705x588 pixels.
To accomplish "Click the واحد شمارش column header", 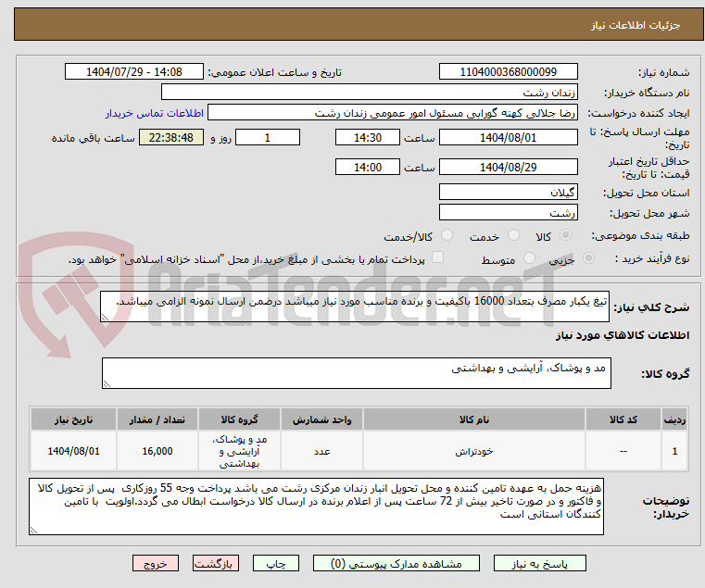I will pyautogui.click(x=321, y=419).
